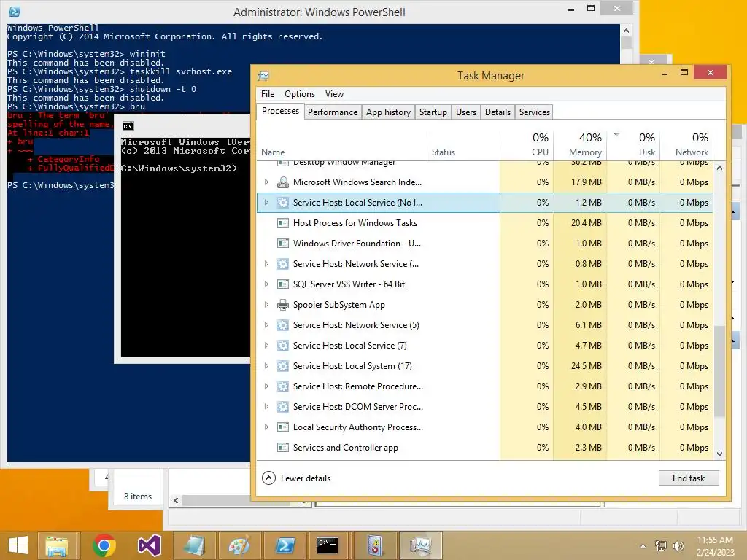Image resolution: width=747 pixels, height=560 pixels.
Task: Sort by CPU column header
Action: (x=527, y=145)
